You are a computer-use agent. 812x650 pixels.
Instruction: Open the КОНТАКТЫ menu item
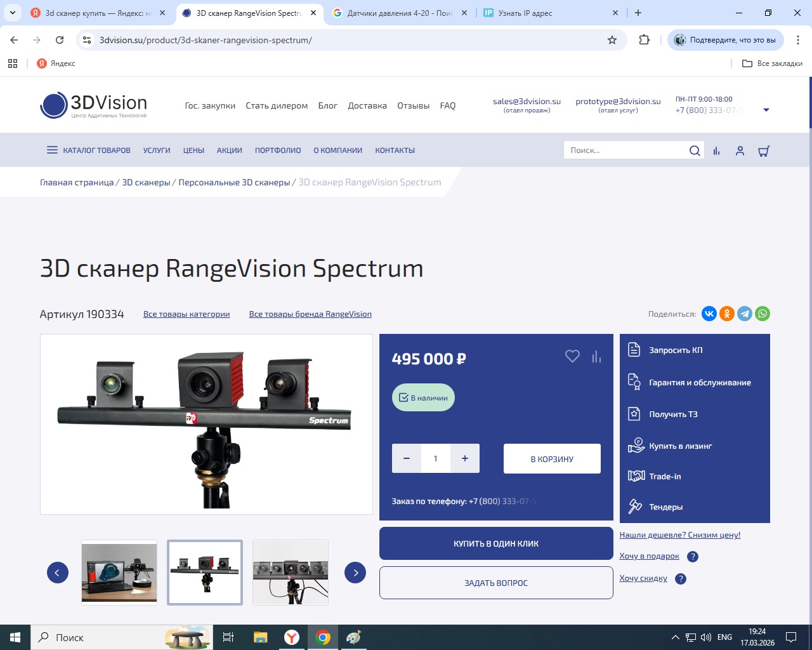pos(395,150)
